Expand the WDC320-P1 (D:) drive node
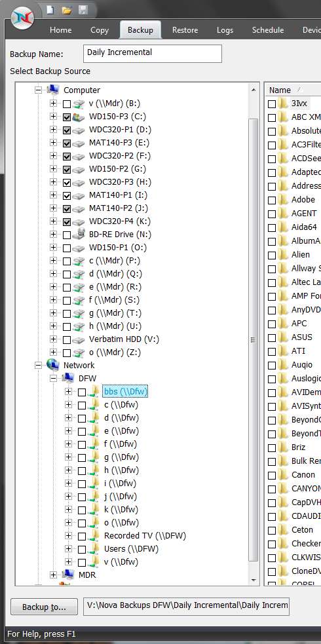The width and height of the screenshot is (321, 644). tap(53, 130)
